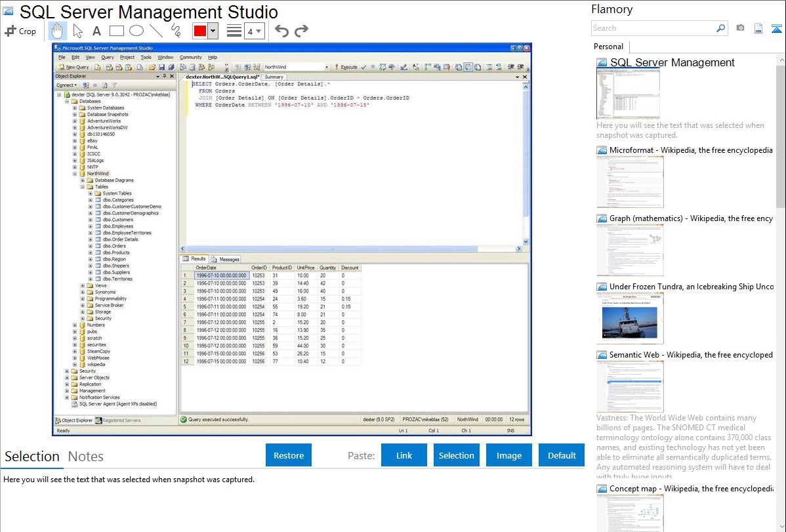Screen dimensions: 786x532
Task: Click the 'Query executed successfully.' status text
Action: tap(218, 419)
